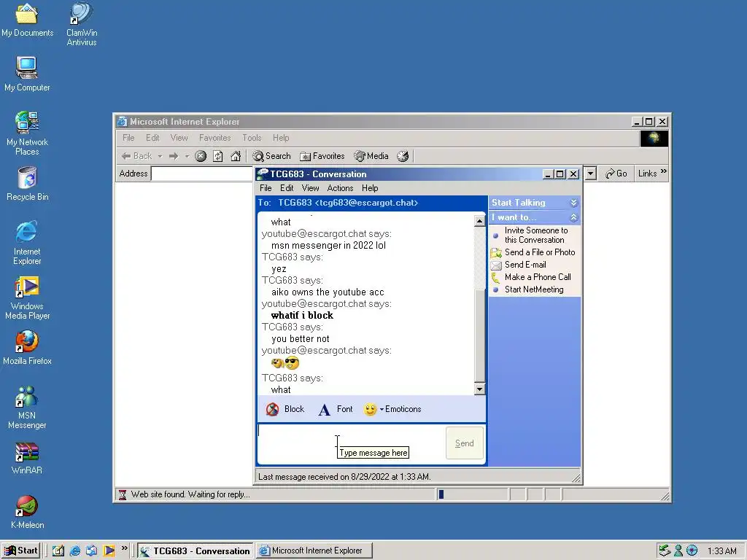Launch Windows Media Player shortcut
This screenshot has height=560, width=747.
point(27,297)
